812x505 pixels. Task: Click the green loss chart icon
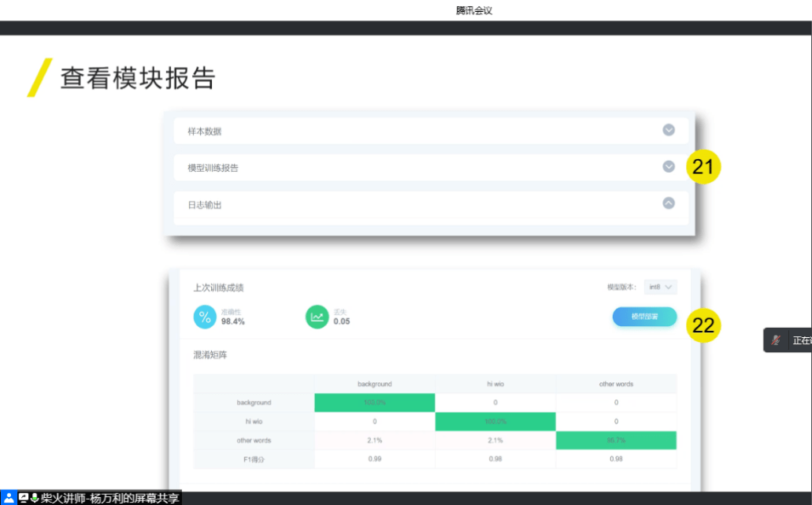(317, 317)
